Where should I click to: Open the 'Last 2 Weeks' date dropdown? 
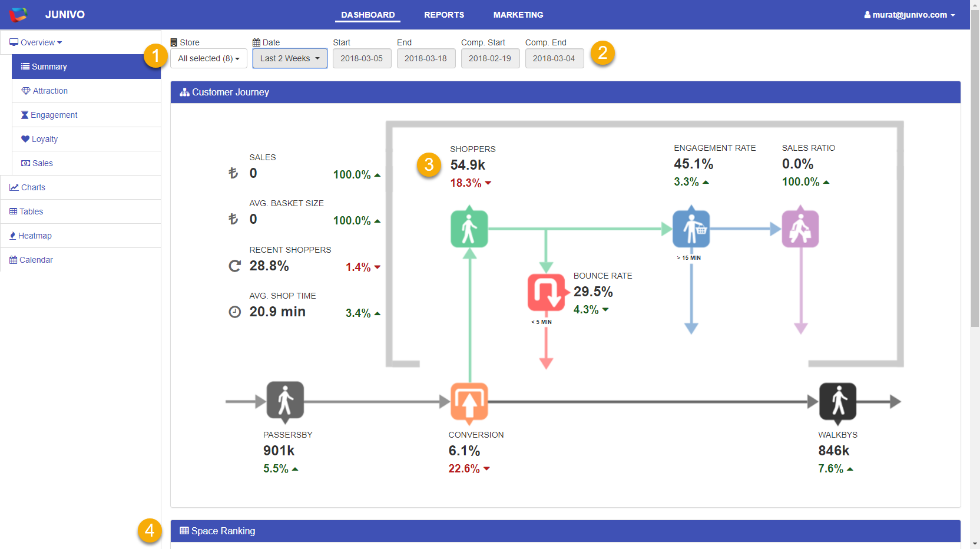click(x=290, y=58)
